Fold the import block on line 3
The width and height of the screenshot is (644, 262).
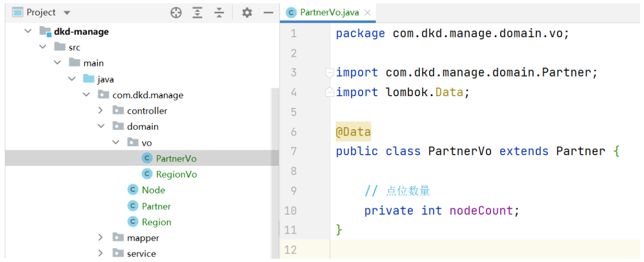click(x=330, y=73)
